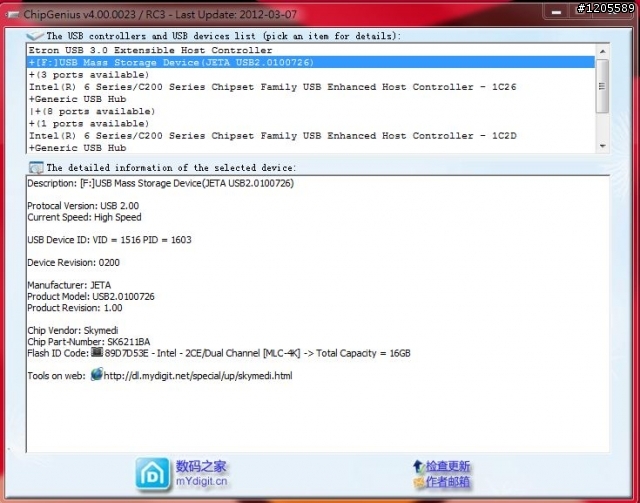Open the mYdigit.cn link

pos(201,482)
